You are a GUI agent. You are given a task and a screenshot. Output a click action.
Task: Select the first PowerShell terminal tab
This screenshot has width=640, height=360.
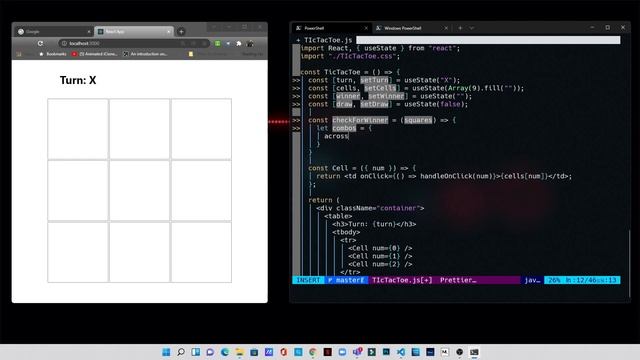(x=331, y=28)
